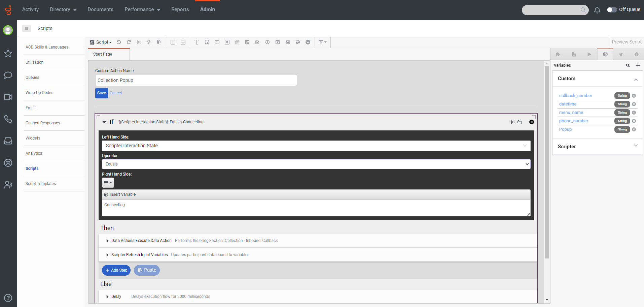Delete the callback_number variable
644x307 pixels.
pyautogui.click(x=634, y=96)
